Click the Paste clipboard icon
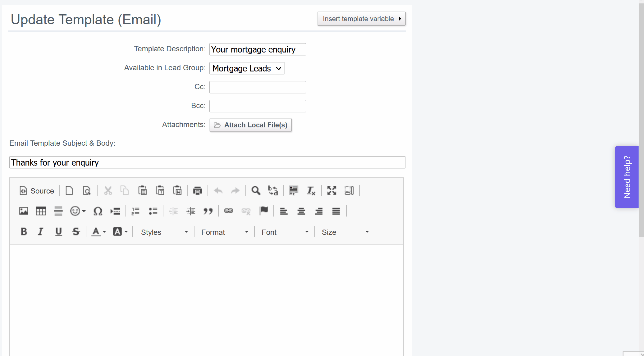644x356 pixels. tap(143, 190)
